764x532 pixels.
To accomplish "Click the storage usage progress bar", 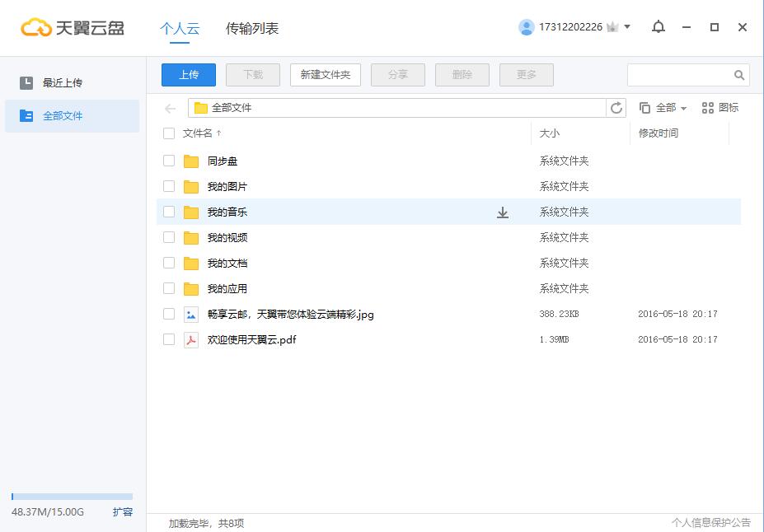I will [x=72, y=497].
